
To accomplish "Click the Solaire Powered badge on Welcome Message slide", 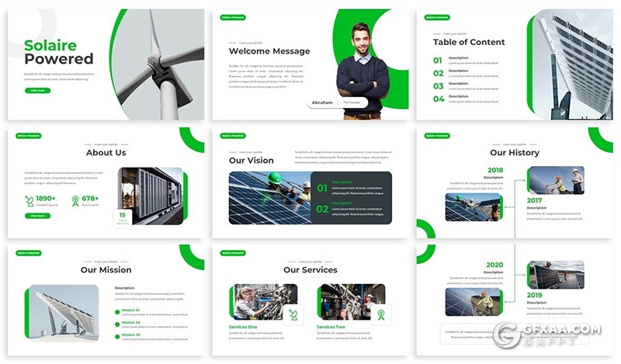I will (x=233, y=17).
